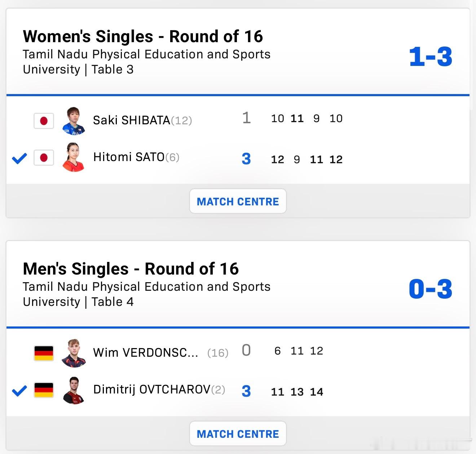
Task: Click Dimitrij Ovtcharov's player photo
Action: (x=74, y=390)
